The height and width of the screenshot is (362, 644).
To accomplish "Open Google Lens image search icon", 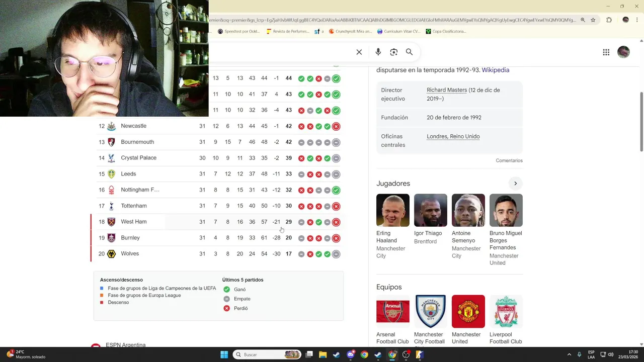I will 394,52.
